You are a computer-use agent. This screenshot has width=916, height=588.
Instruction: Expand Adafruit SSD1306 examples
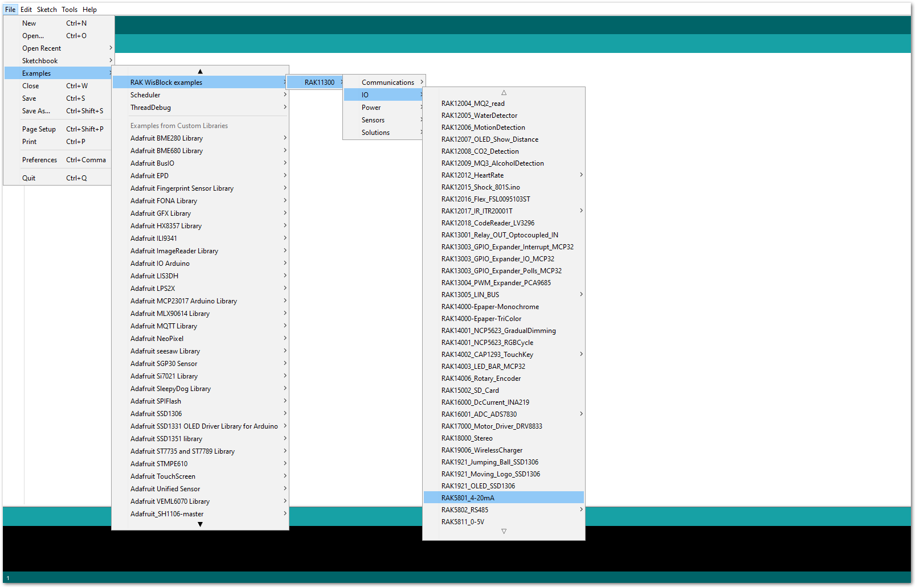click(x=201, y=414)
